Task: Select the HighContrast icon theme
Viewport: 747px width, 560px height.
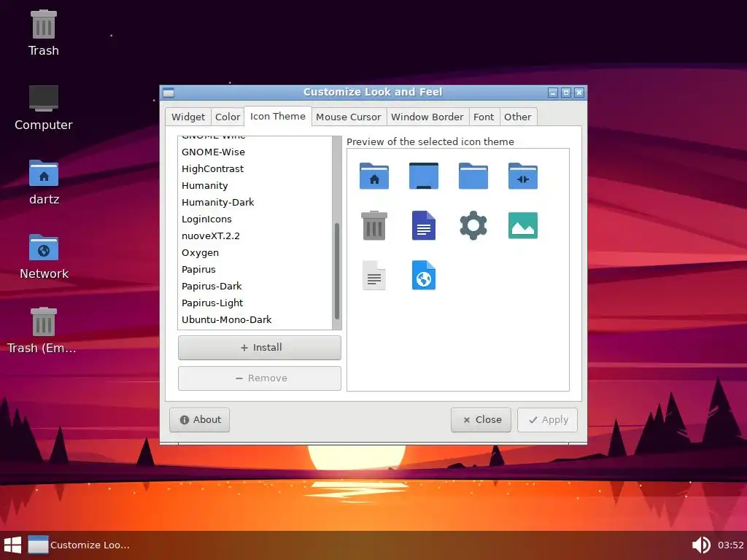Action: (x=255, y=168)
